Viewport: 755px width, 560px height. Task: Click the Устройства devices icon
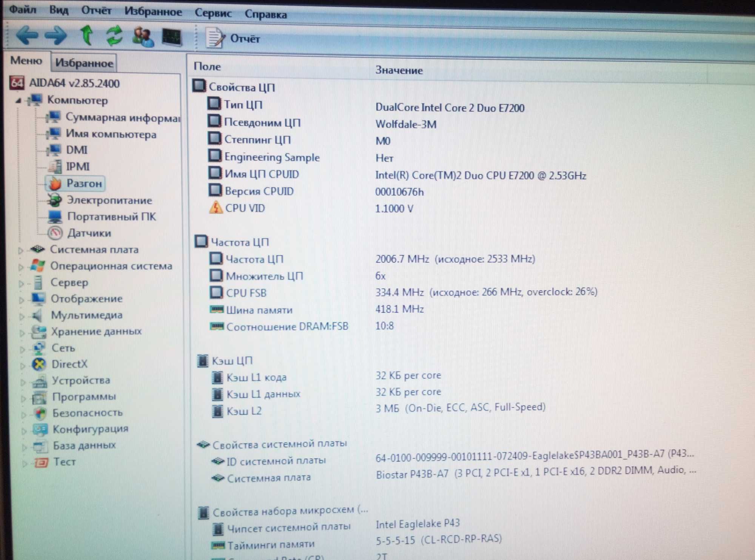point(40,381)
